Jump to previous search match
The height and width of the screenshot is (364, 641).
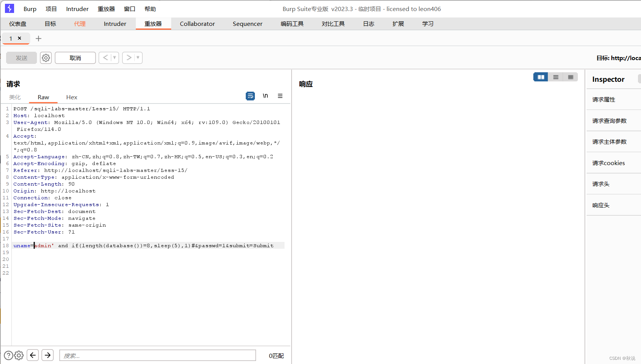[33, 355]
